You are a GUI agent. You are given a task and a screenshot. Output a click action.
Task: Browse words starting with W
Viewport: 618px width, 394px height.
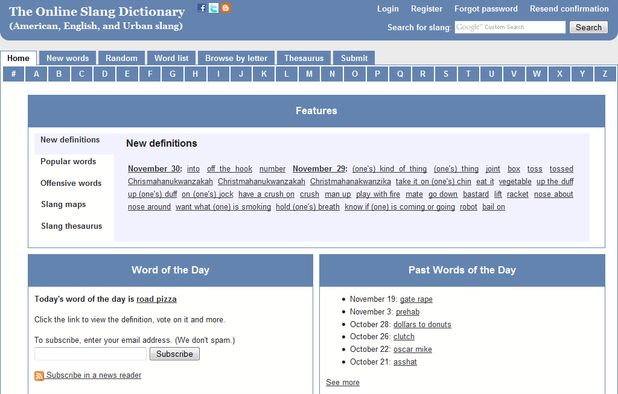[x=537, y=74]
